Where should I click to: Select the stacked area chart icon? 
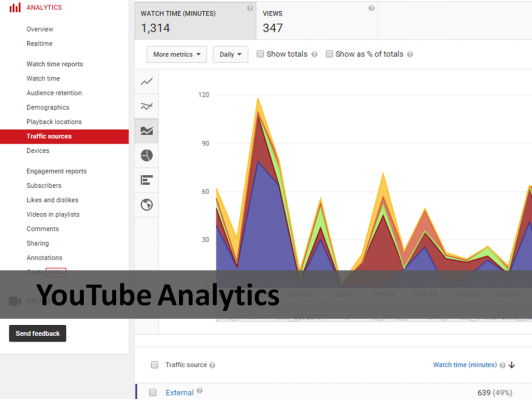coord(147,131)
